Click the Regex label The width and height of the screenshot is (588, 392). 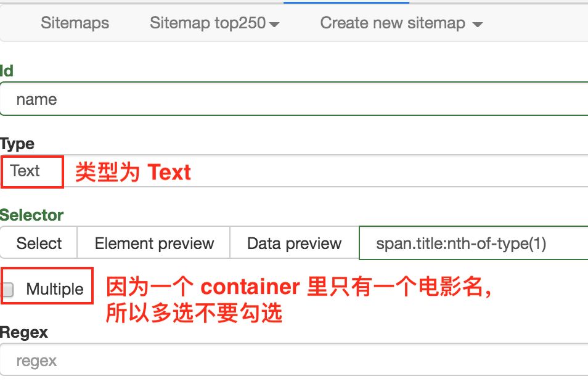24,332
